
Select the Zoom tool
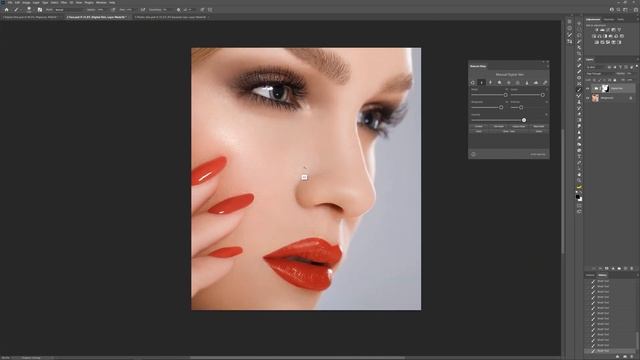pos(579,180)
